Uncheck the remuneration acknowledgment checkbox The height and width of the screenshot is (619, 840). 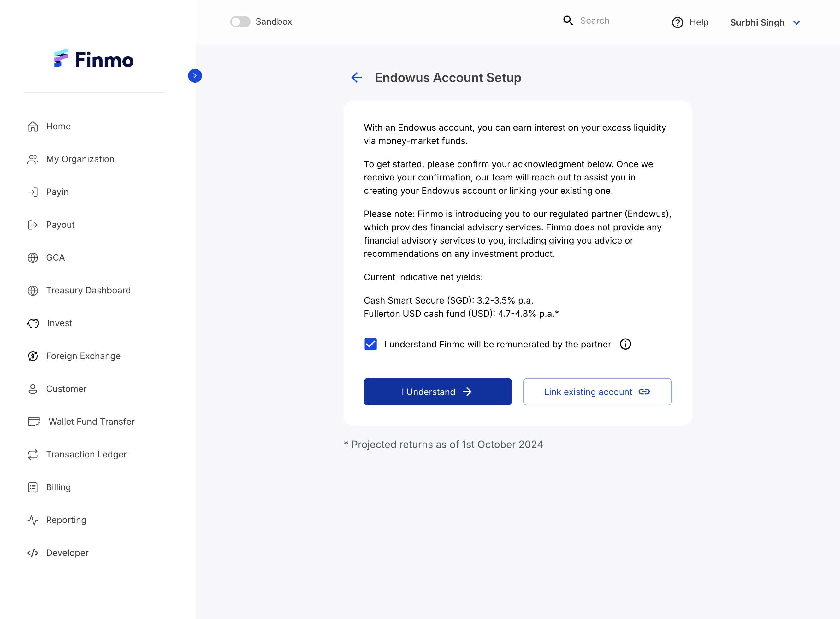(x=370, y=344)
